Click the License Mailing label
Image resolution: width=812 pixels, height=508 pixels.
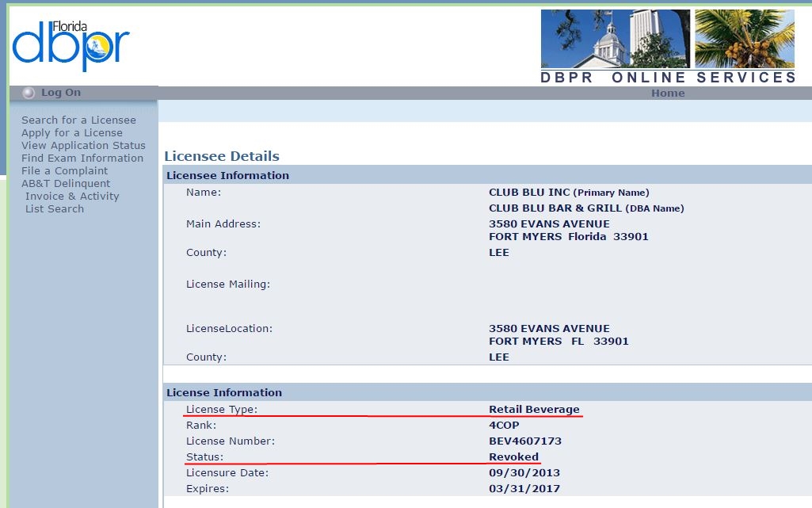click(228, 285)
